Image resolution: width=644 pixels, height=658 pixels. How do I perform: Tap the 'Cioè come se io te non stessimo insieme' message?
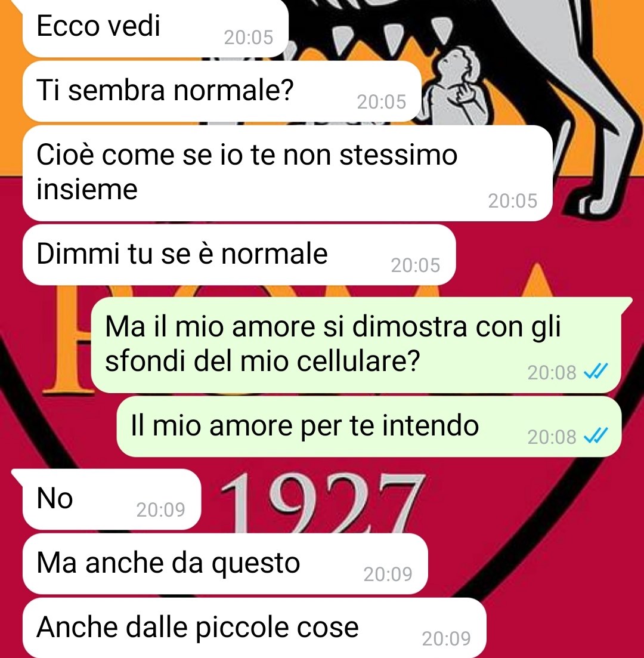(x=287, y=174)
